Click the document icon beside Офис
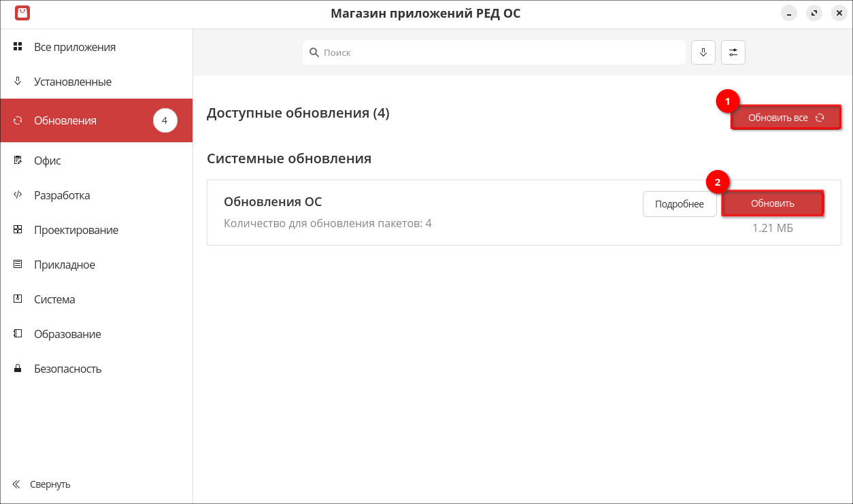Image resolution: width=853 pixels, height=504 pixels. tap(18, 161)
